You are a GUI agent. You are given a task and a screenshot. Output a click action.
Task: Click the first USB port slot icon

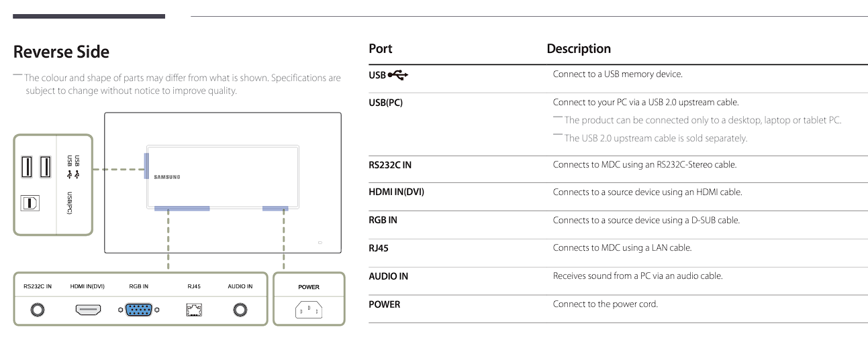(x=28, y=166)
